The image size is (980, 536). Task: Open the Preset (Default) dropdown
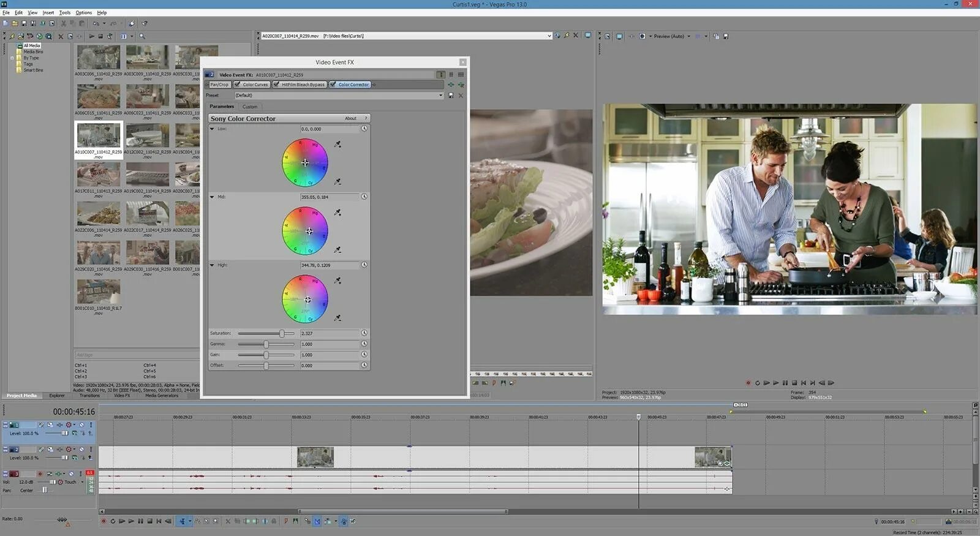point(441,95)
